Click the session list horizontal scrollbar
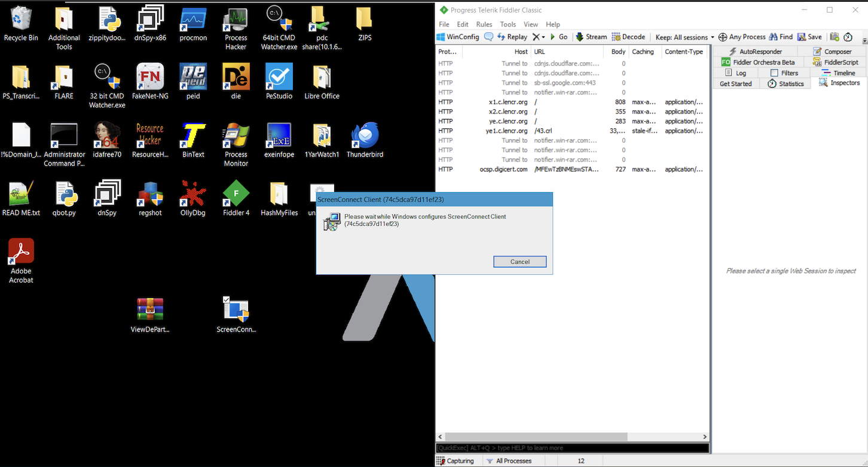868x467 pixels. tap(573, 437)
